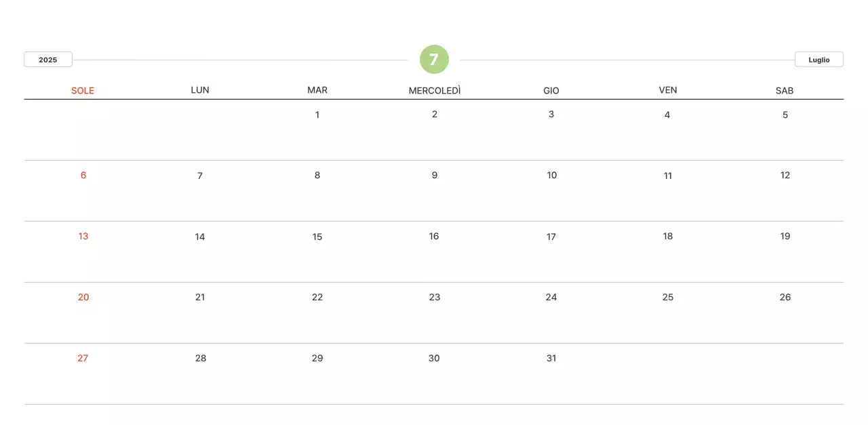Pick day 14 under LUN
868x425 pixels.
[200, 237]
